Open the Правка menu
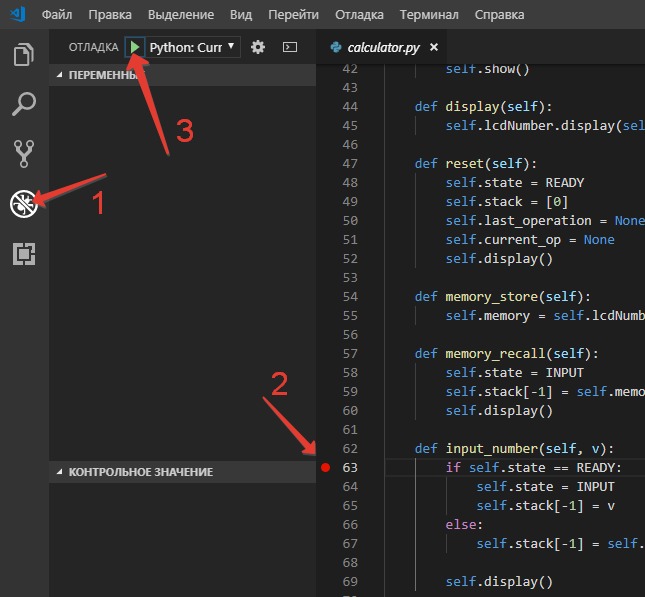The width and height of the screenshot is (645, 597). (110, 15)
